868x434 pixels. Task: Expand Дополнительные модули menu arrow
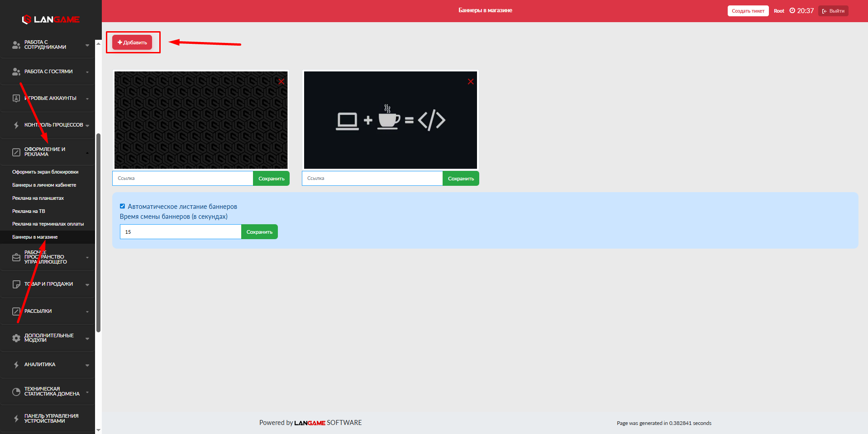pos(87,339)
